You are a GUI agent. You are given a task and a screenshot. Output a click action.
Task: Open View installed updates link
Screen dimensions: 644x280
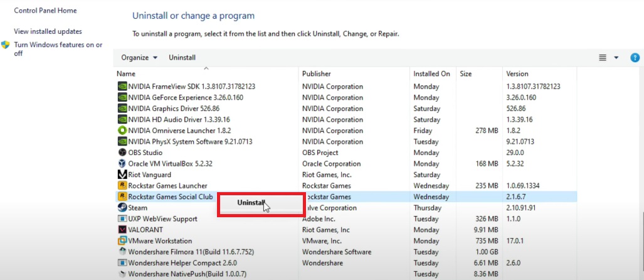48,31
